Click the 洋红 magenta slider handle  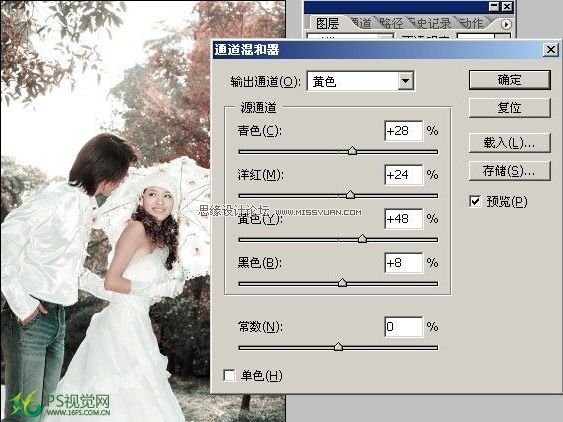pyautogui.click(x=350, y=195)
